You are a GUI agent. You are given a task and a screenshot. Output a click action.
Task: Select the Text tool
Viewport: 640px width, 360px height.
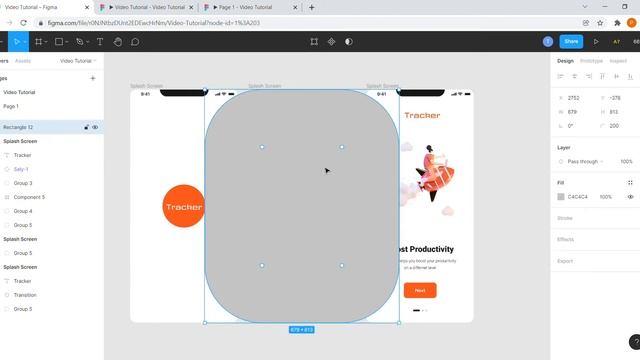coord(100,42)
